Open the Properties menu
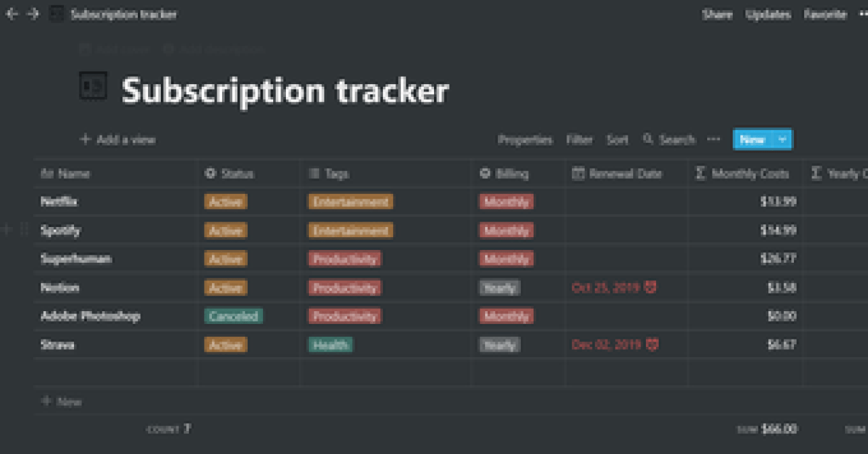 [x=525, y=139]
